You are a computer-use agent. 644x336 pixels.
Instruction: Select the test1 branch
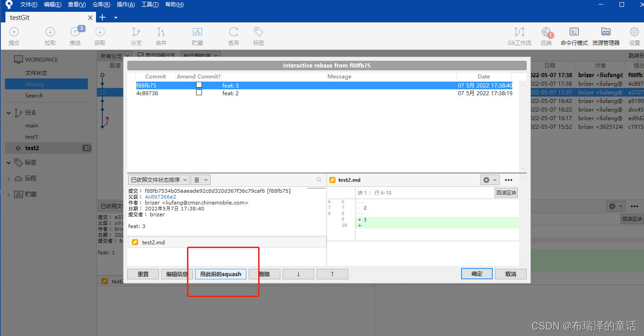tap(32, 137)
